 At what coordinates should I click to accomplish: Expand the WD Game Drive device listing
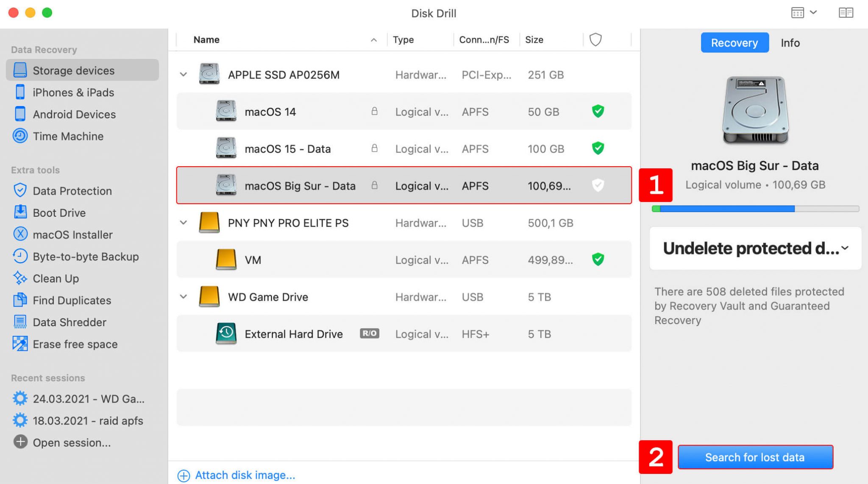point(184,296)
